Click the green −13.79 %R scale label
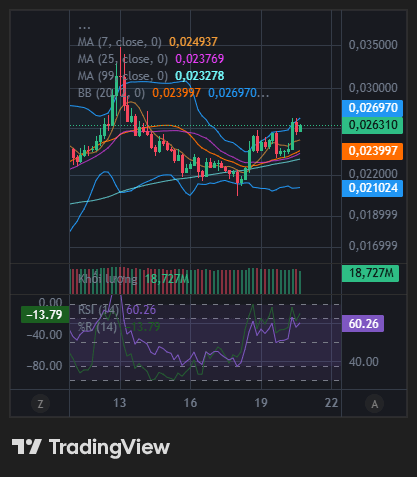The width and height of the screenshot is (417, 477). click(45, 315)
